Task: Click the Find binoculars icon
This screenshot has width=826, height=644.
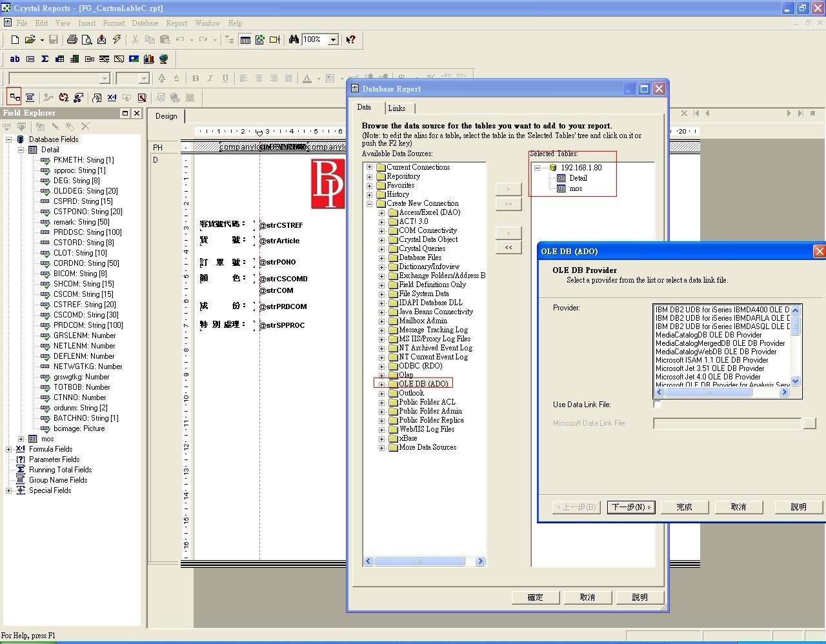Action: [x=294, y=39]
